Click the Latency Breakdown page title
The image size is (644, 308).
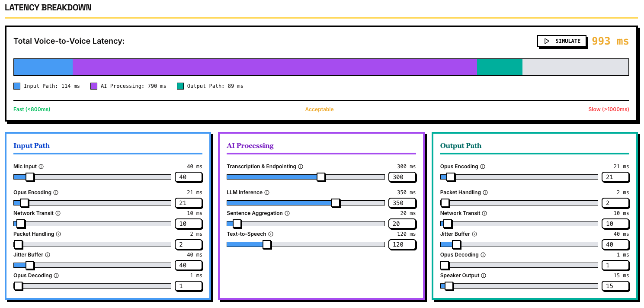48,8
